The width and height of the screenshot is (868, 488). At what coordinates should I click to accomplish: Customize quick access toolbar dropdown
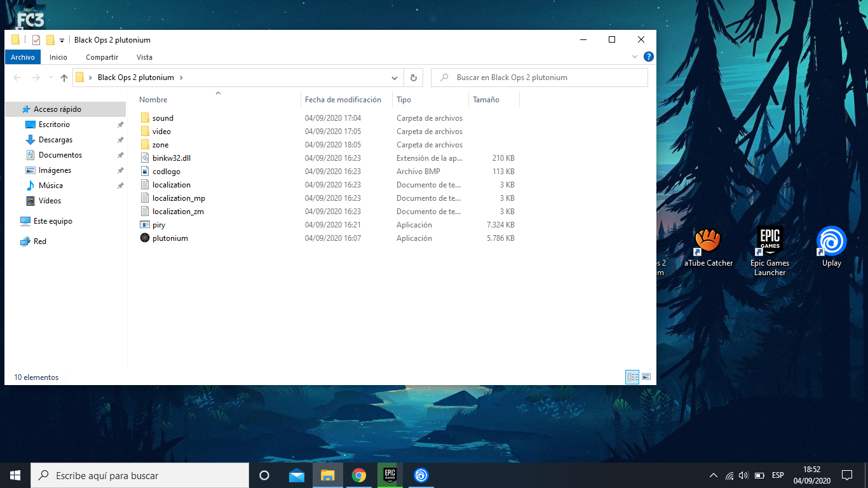pyautogui.click(x=62, y=40)
